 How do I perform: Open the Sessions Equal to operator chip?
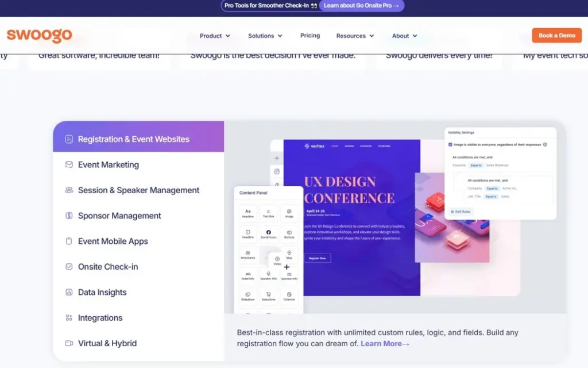(x=476, y=165)
